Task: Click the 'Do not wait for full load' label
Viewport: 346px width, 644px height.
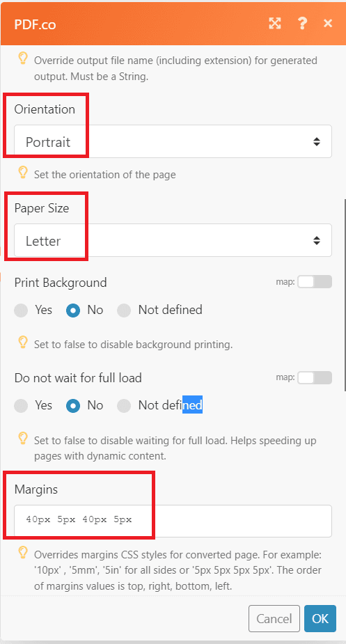Action: [78, 378]
